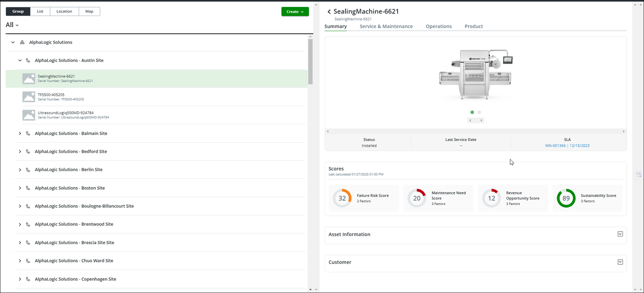Click the asset tree vertical scrollbar thumb

click(310, 62)
